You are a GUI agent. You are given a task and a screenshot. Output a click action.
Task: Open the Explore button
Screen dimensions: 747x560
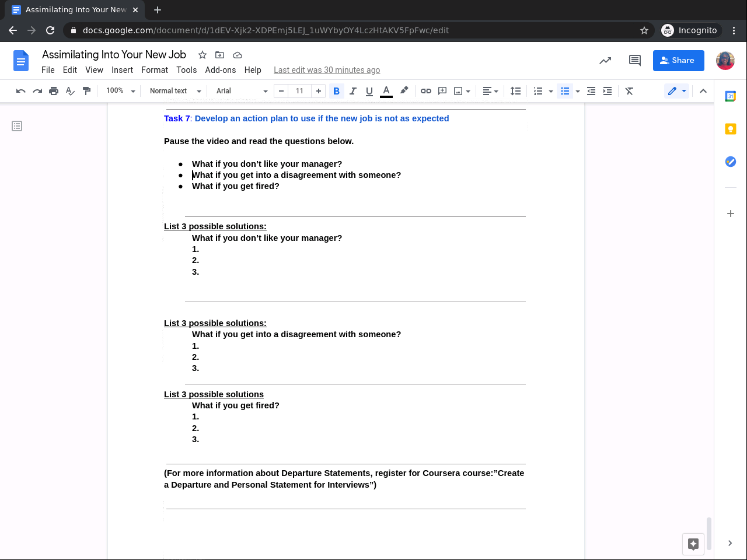(x=693, y=544)
